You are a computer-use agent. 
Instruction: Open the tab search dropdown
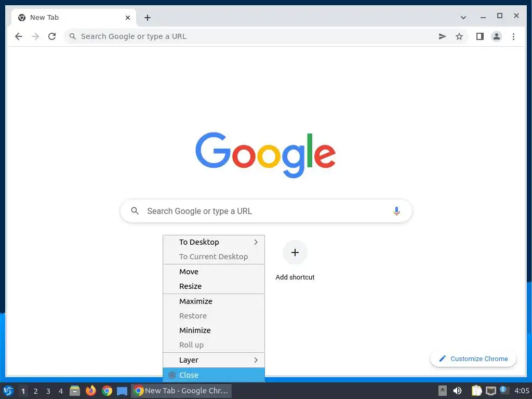pyautogui.click(x=463, y=17)
